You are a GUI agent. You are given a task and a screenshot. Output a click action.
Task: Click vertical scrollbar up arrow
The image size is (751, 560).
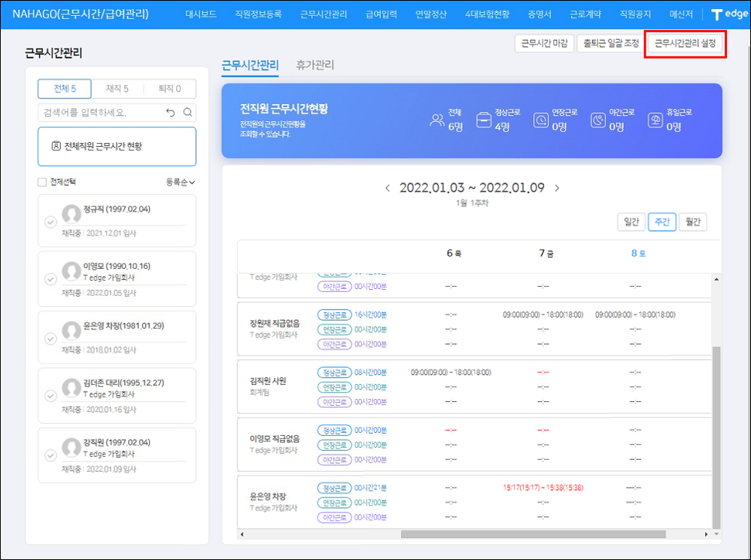(x=716, y=279)
